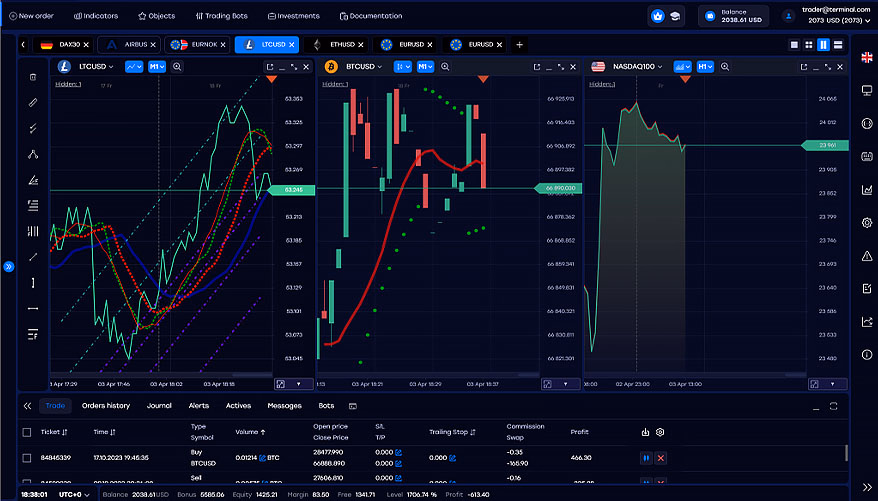The width and height of the screenshot is (878, 501).
Task: Close order 84845339 with red X
Action: point(661,458)
